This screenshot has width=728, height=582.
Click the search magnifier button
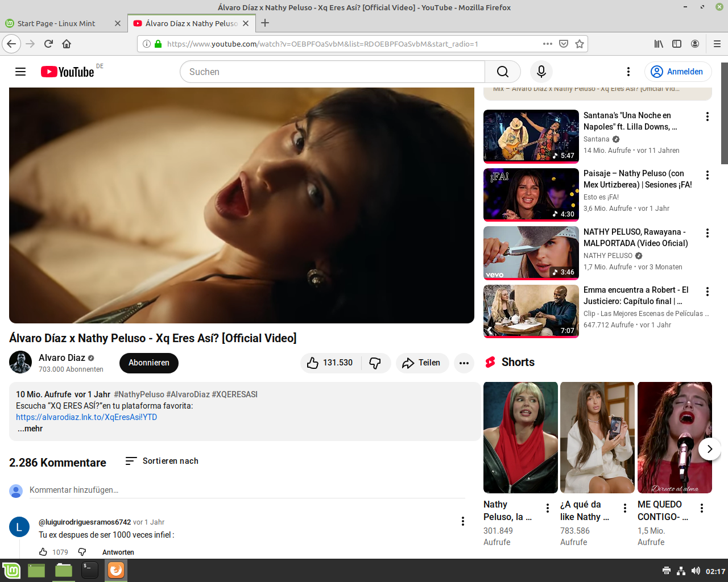(x=503, y=72)
